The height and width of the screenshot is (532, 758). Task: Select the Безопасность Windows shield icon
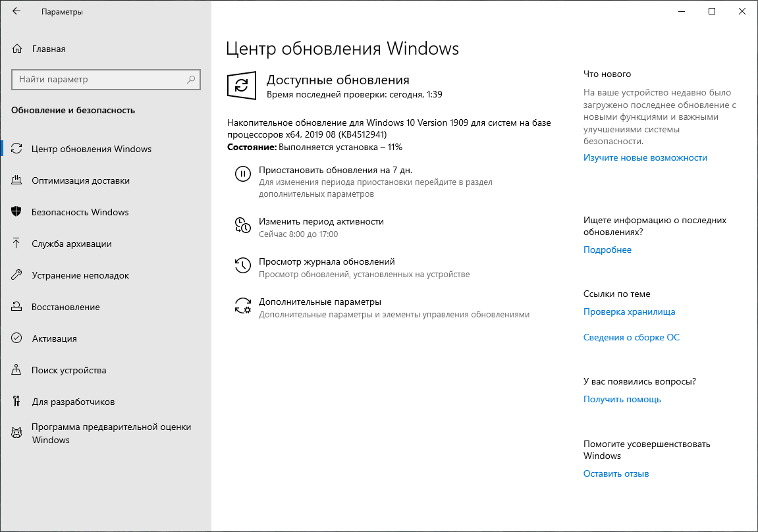click(x=15, y=212)
